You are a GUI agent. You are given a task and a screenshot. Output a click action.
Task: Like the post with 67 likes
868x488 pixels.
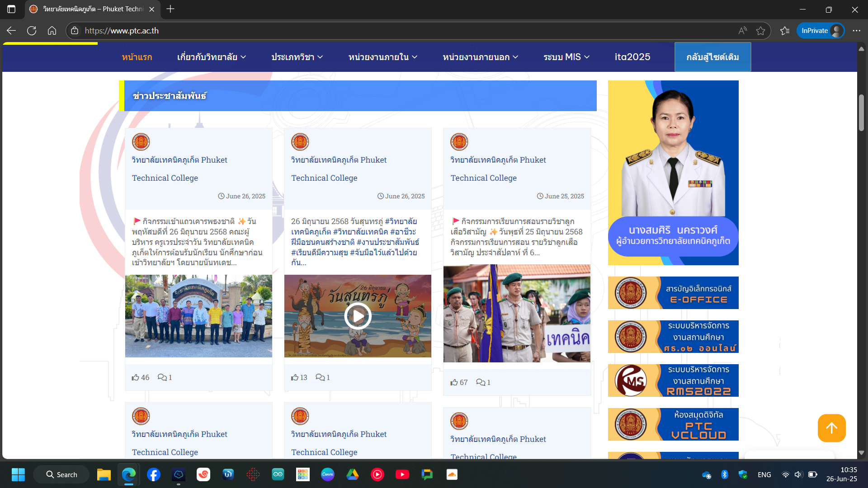(x=459, y=382)
